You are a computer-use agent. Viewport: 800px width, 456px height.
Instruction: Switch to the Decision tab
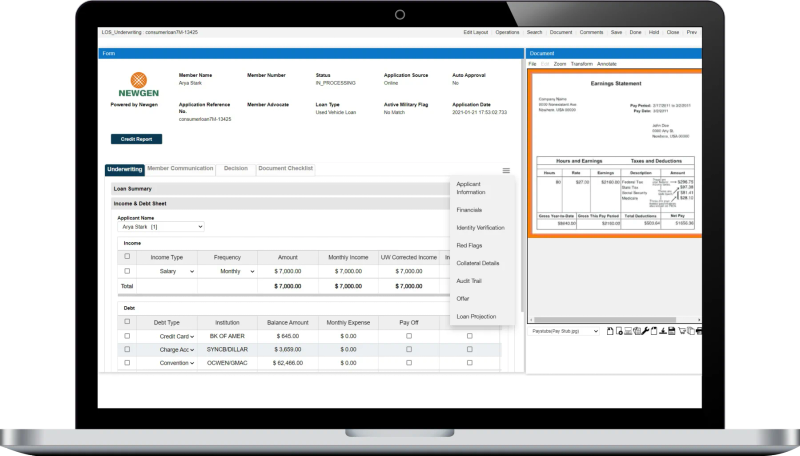point(236,169)
